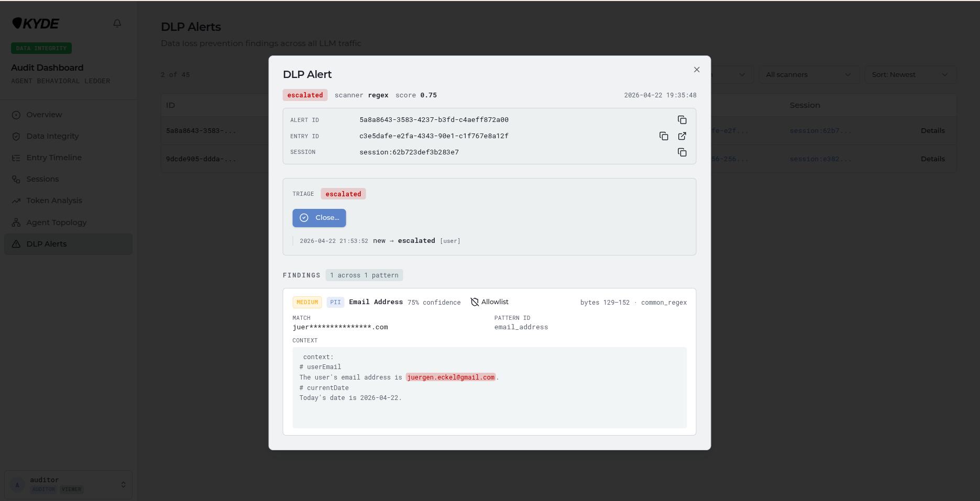980x501 pixels.
Task: Click the triage escalated badge
Action: pos(343,194)
